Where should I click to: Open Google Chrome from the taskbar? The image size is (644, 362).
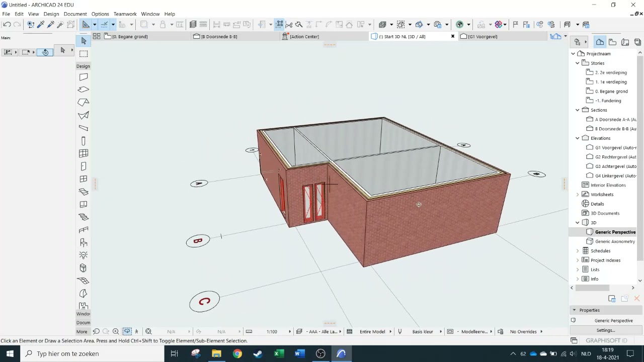pyautogui.click(x=237, y=353)
